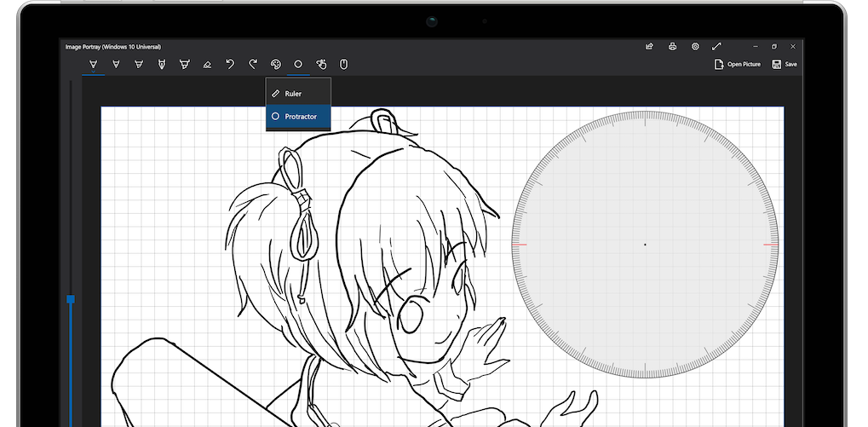Pick the eraser tool
Screen dimensions: 868x427
pos(207,64)
